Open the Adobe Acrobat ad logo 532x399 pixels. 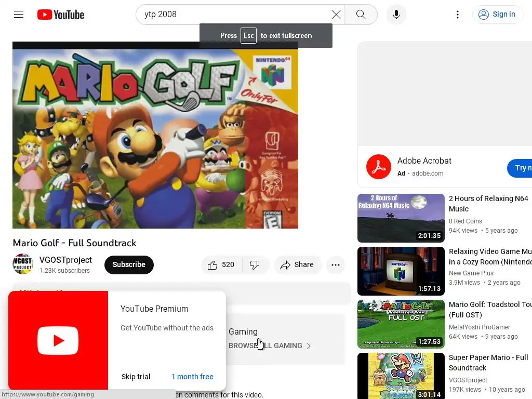[x=379, y=167]
